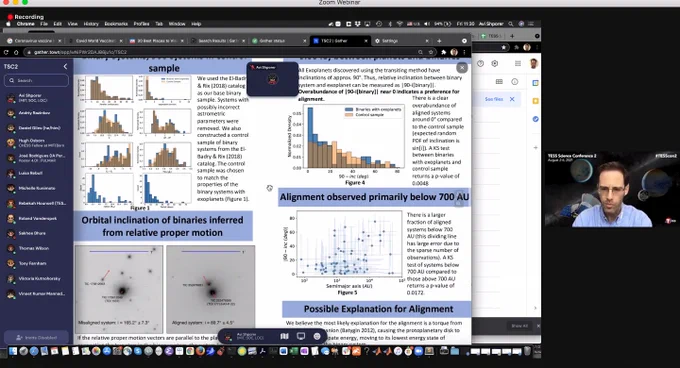Click the See files link in background window
Screen dimensions: 680x368
tap(494, 99)
